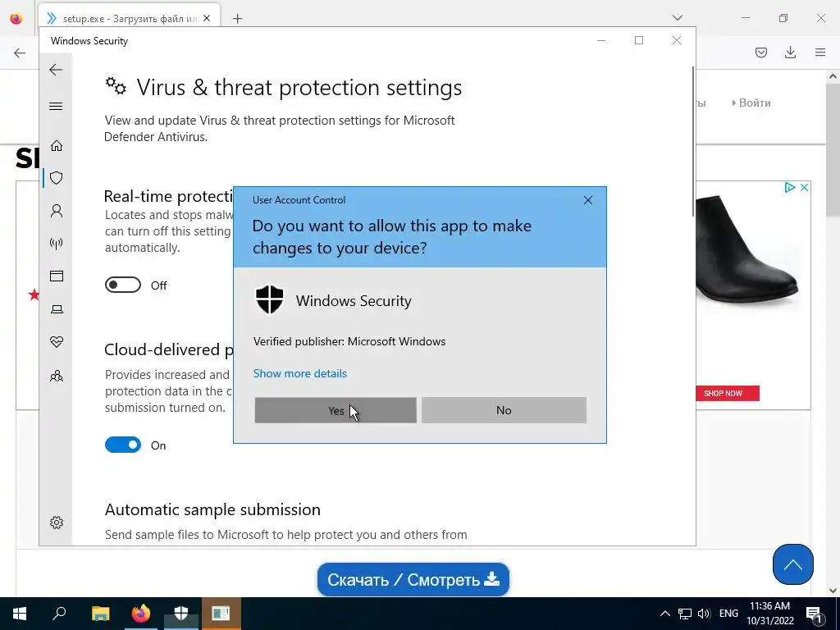Screen dimensions: 840x630
Task: Switch to Firefox from the taskbar
Action: pos(141,614)
